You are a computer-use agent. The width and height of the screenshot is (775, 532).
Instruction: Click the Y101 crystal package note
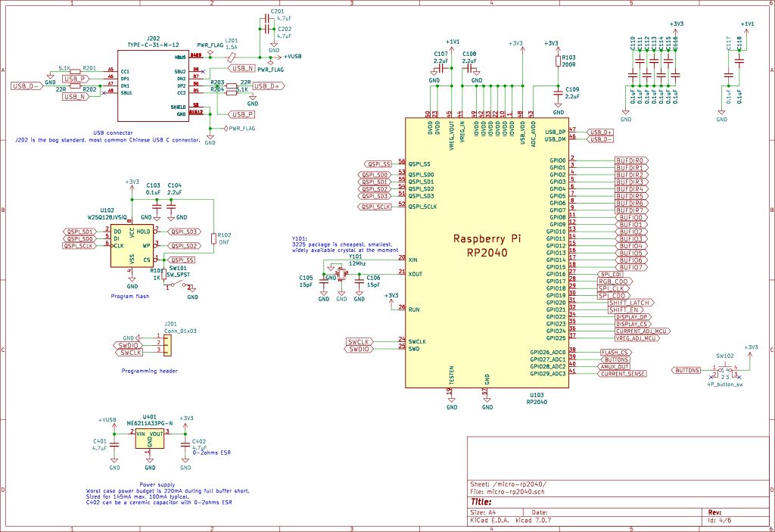(x=345, y=244)
